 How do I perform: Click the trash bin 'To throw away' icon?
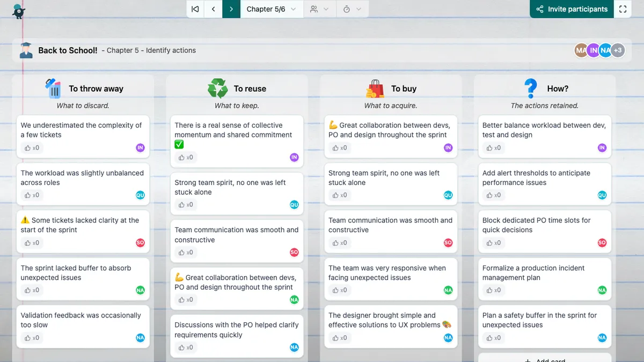click(54, 88)
